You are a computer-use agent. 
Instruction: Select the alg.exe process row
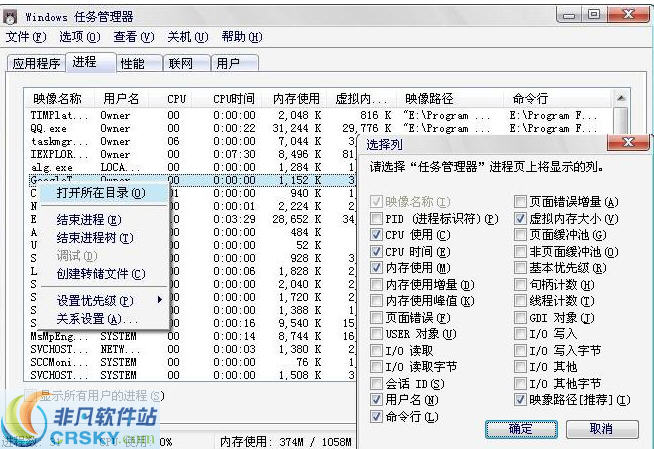192,167
